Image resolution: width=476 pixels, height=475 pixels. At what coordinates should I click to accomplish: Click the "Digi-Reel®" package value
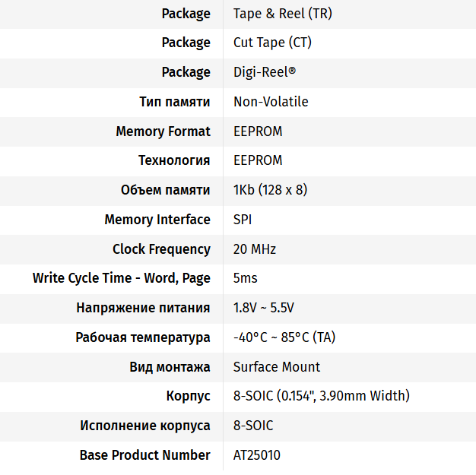tap(264, 72)
